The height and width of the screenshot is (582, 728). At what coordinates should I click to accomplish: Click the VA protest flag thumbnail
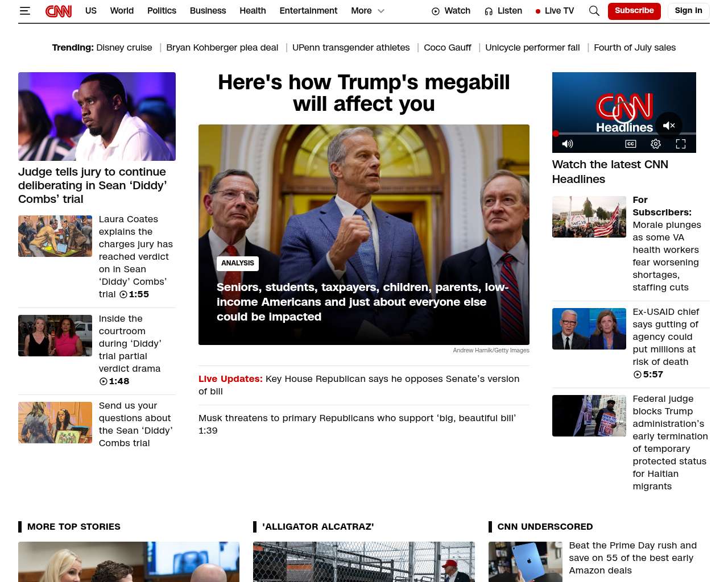pyautogui.click(x=589, y=217)
